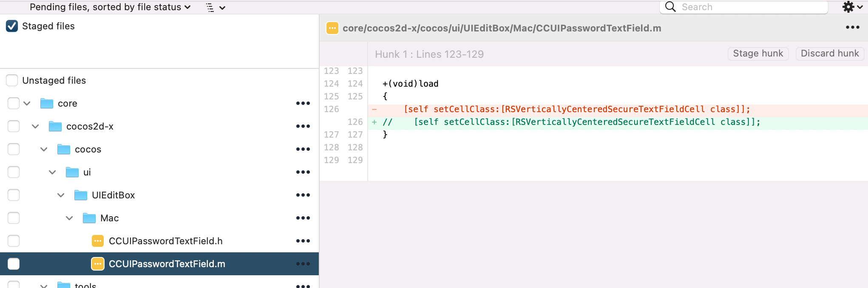Uncheck the Staged files checkbox
Viewport: 868px width, 288px height.
(x=12, y=26)
